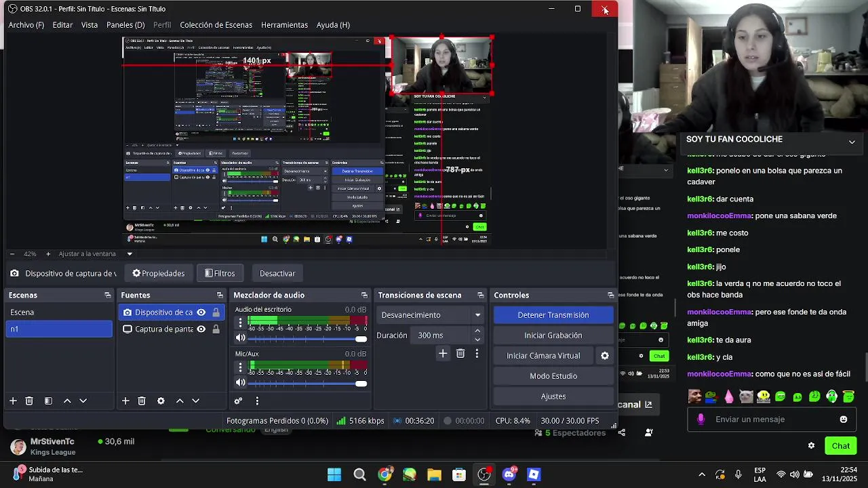This screenshot has width=868, height=488.
Task: Click Iniciar Grabación button
Action: pyautogui.click(x=553, y=335)
